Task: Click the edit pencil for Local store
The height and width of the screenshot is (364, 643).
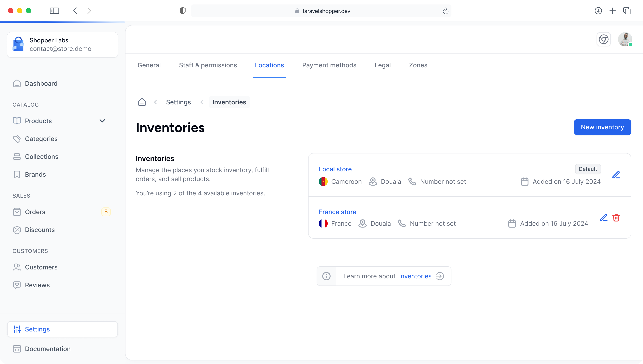Action: (616, 175)
